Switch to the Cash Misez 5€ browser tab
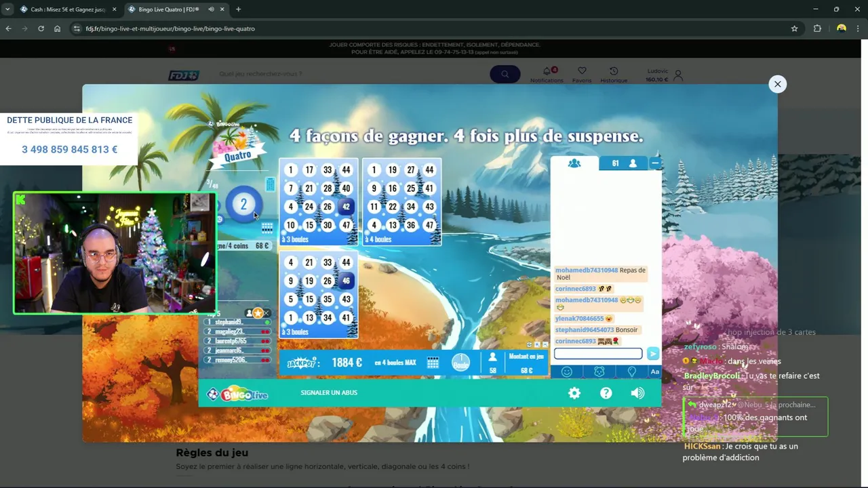Screen dimensions: 868x488 click(x=68, y=9)
